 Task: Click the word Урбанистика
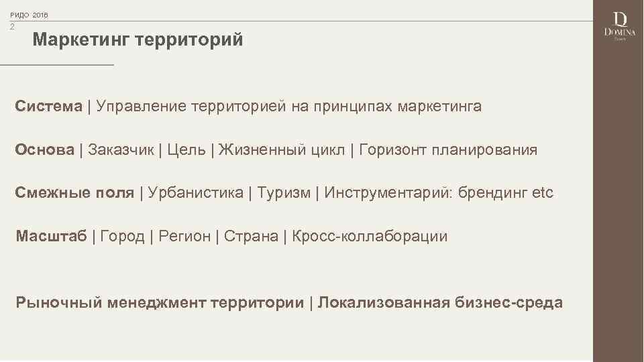click(x=196, y=193)
